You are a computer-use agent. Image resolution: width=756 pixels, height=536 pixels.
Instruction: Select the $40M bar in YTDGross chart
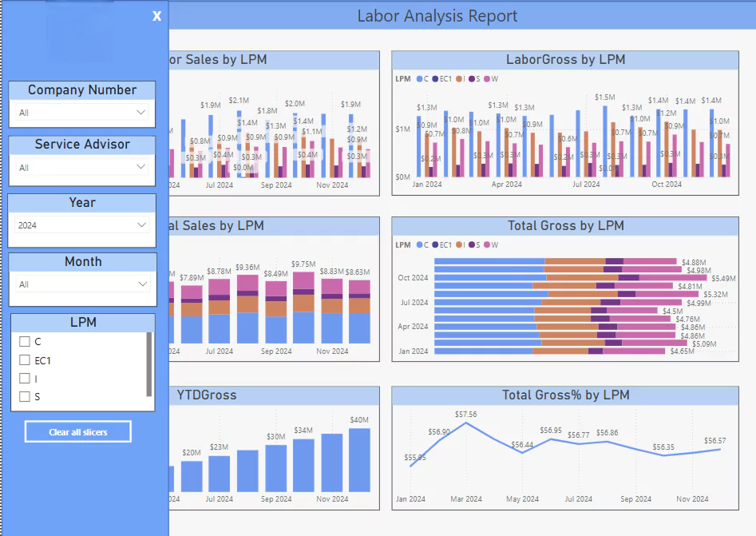(x=359, y=460)
